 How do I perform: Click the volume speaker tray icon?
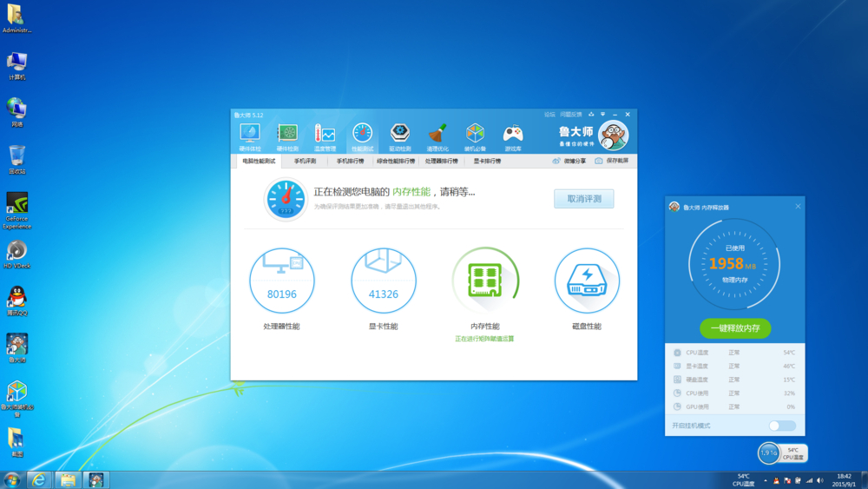(x=820, y=480)
